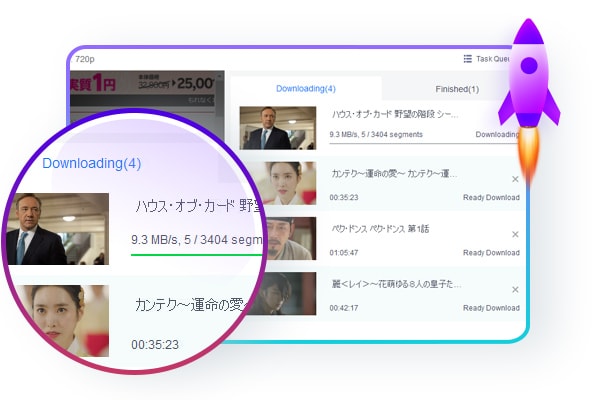
Task: Click the '9.3 MB/s, 5 / 3404 segments' status
Action: pyautogui.click(x=376, y=134)
